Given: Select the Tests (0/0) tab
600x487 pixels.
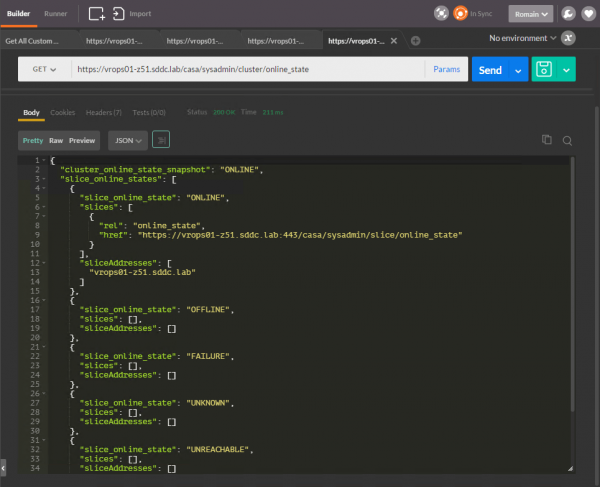Looking at the screenshot, I should coord(149,112).
